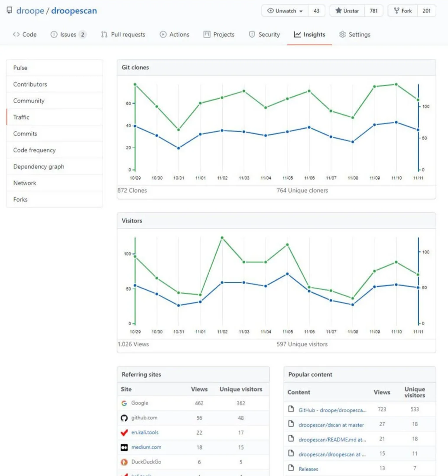
Task: Select Contributors in the sidebar
Action: (54, 84)
